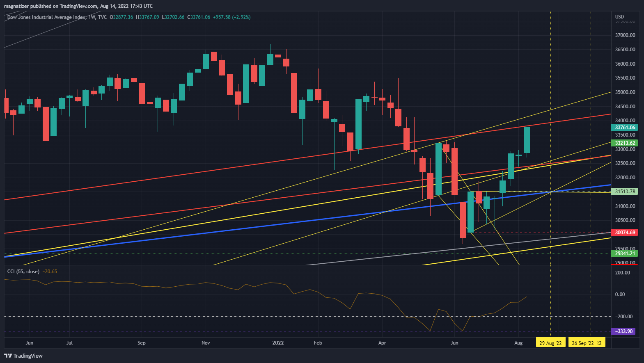644x363 pixels.
Task: Click the -200.00 CCI axis label
Action: point(623,317)
